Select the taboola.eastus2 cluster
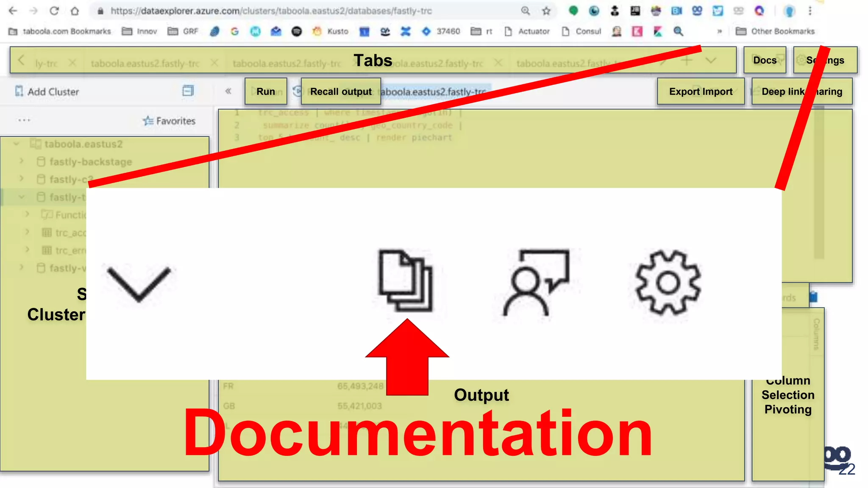 (83, 144)
